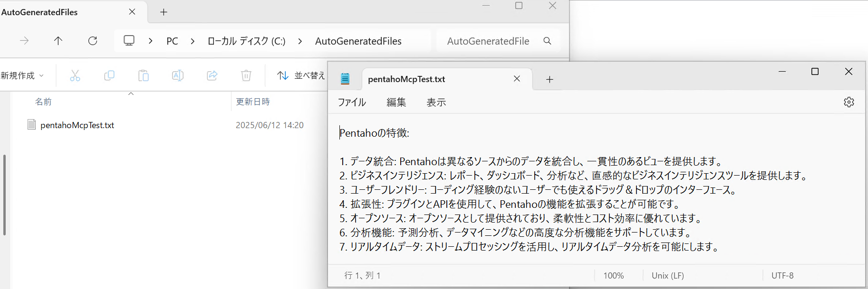Click the Notepad app icon in title bar

tap(345, 79)
